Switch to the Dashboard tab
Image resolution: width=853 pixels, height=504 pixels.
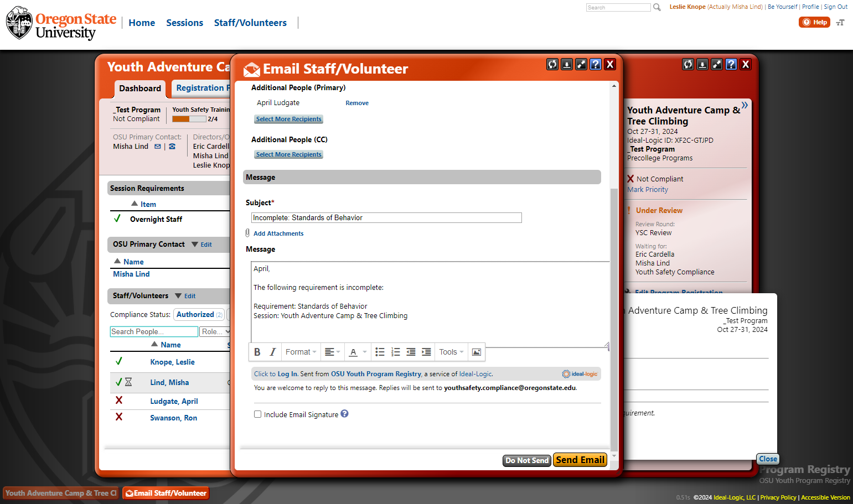(x=140, y=89)
